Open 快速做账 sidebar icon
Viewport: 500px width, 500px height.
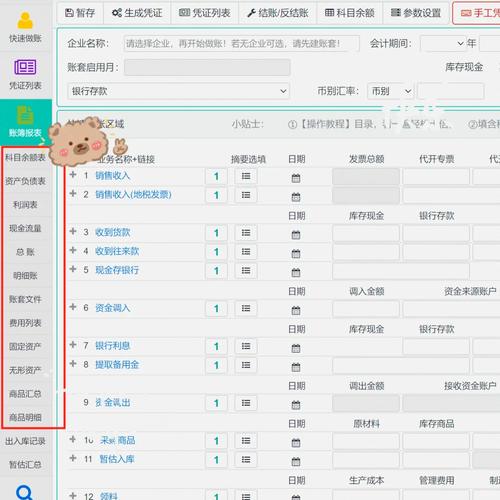coord(25,27)
